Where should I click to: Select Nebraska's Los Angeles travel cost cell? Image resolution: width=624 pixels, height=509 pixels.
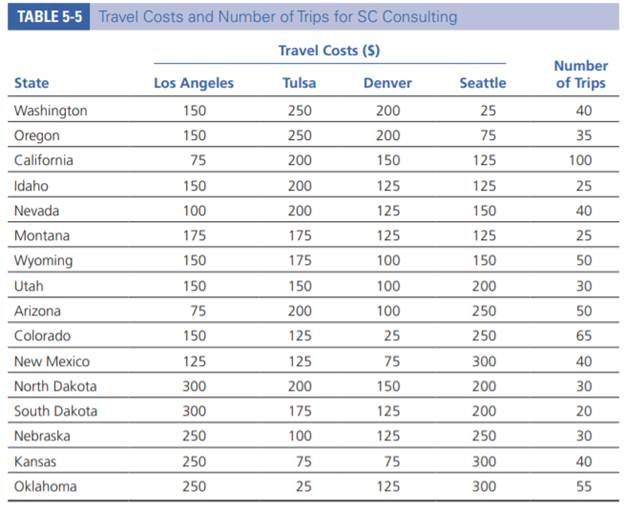(x=194, y=436)
